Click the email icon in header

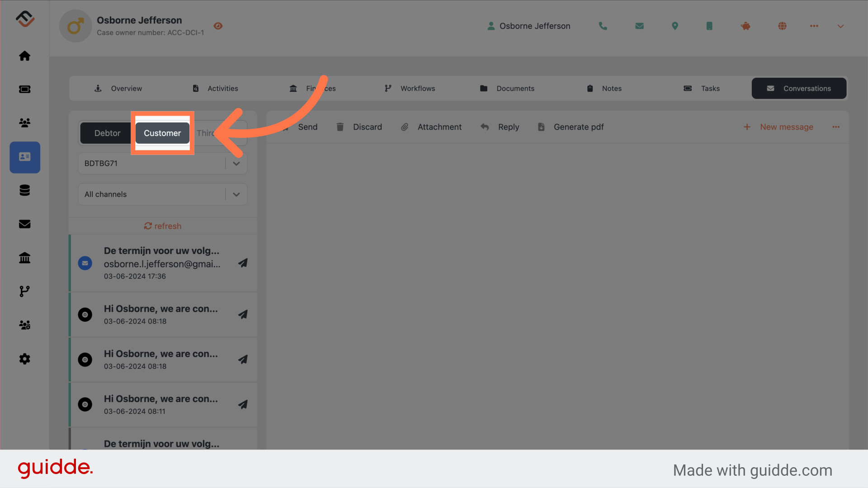click(x=639, y=25)
